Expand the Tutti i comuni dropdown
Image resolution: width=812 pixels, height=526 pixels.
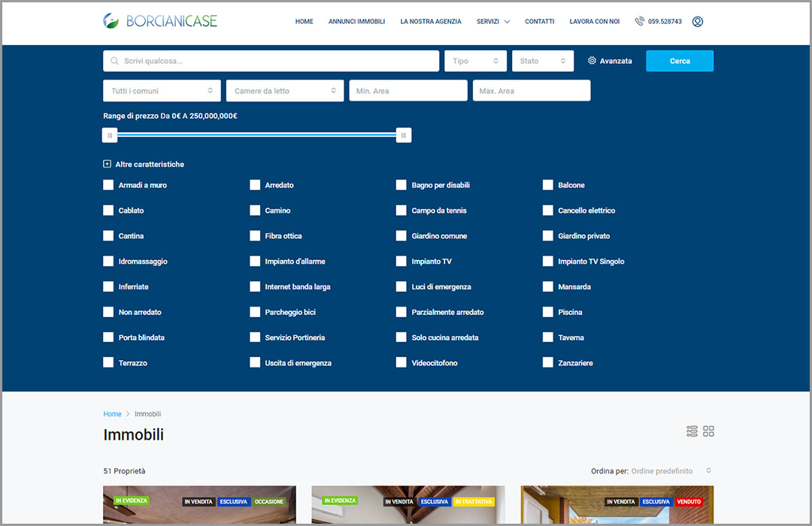pyautogui.click(x=162, y=91)
